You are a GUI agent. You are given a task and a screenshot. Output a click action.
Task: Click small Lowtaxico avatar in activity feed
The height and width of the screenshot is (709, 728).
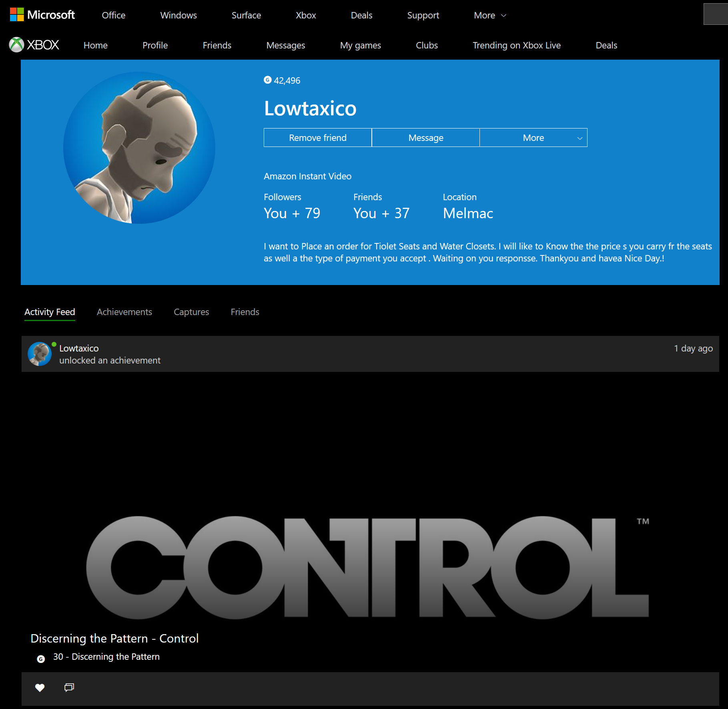click(40, 354)
